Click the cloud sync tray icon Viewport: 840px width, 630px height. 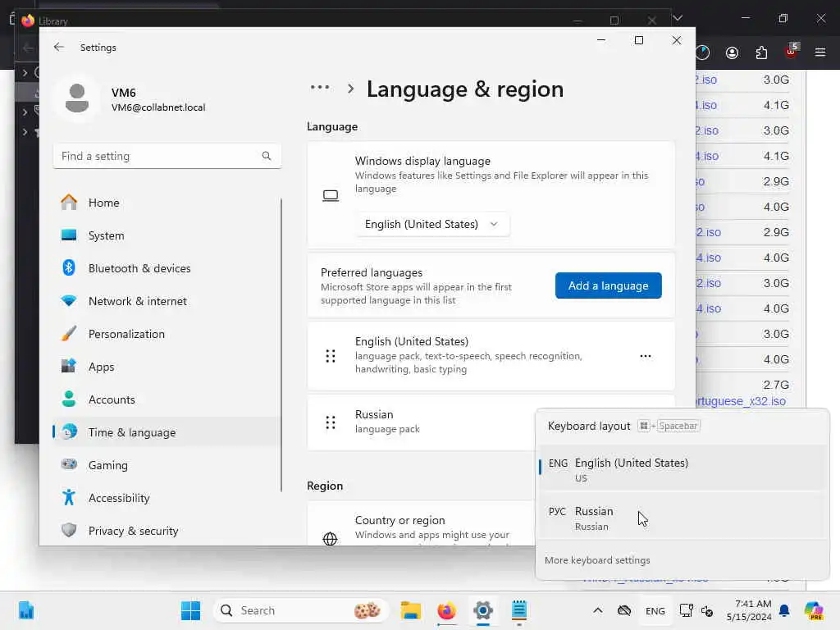click(624, 610)
